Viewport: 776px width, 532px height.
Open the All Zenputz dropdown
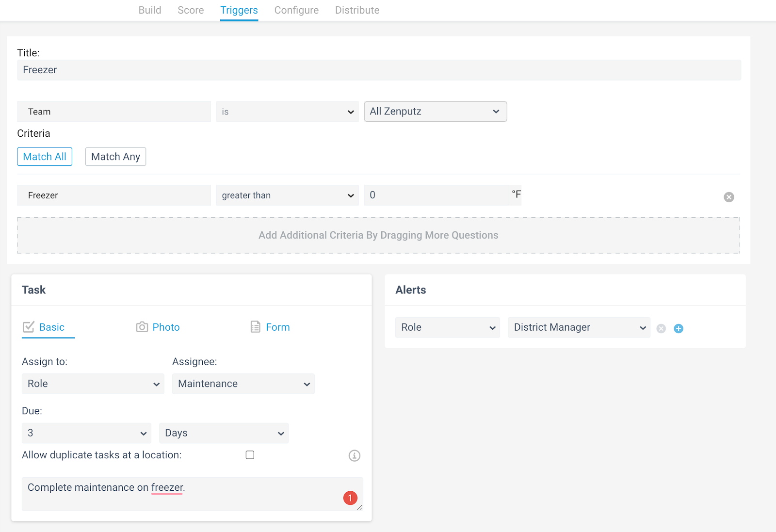[436, 112]
